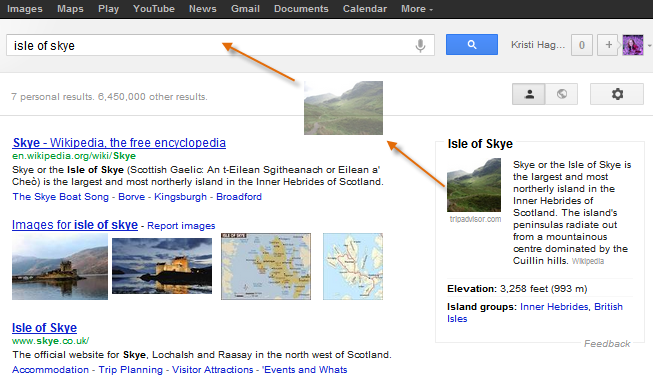Open YouTube from the top navigation bar
Image resolution: width=653 pixels, height=379 pixels.
click(x=154, y=9)
